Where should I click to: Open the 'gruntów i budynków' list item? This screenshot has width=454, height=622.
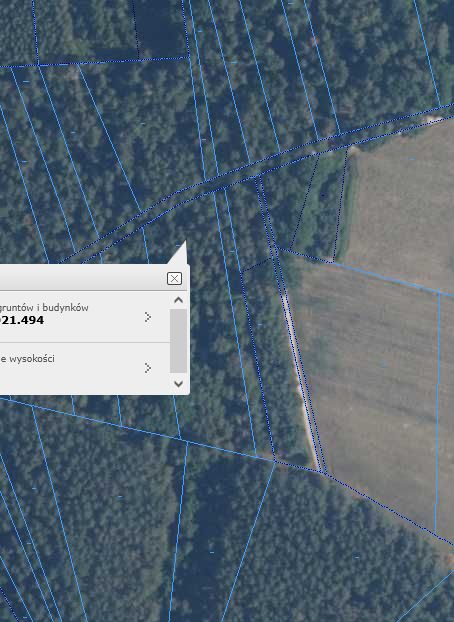point(85,317)
